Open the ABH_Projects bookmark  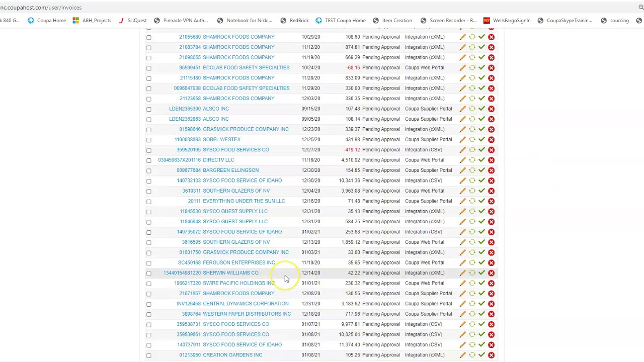tap(92, 21)
